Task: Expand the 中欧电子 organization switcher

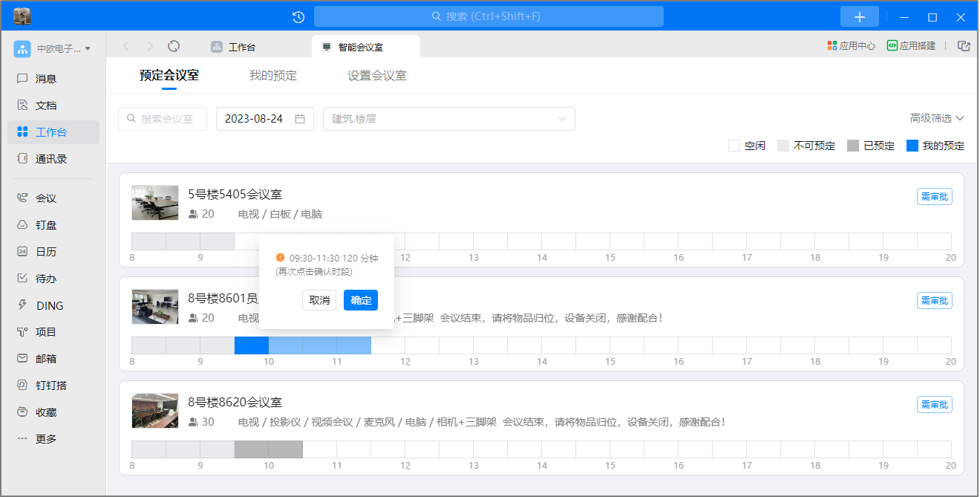Action: pos(52,49)
